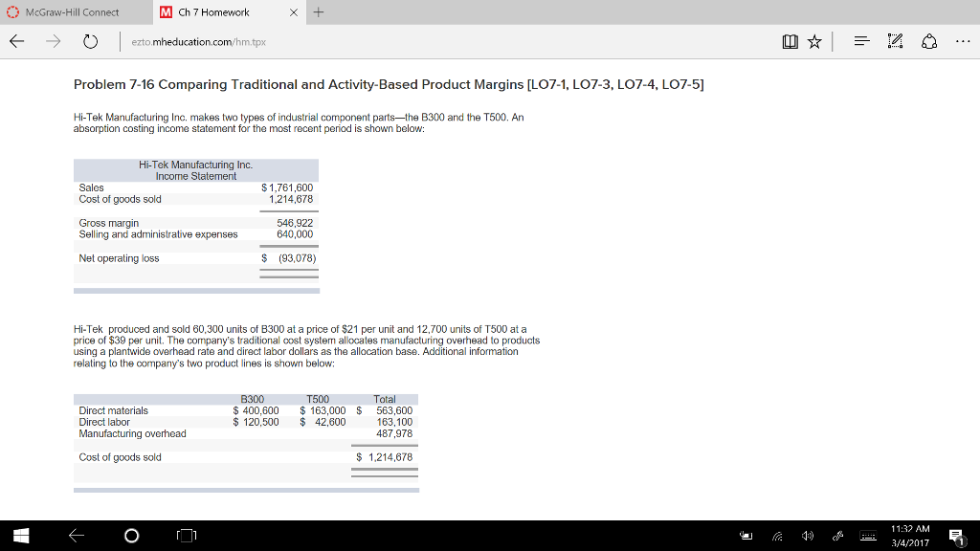
Task: Select B300 direct labor $120,500
Action: 256,422
